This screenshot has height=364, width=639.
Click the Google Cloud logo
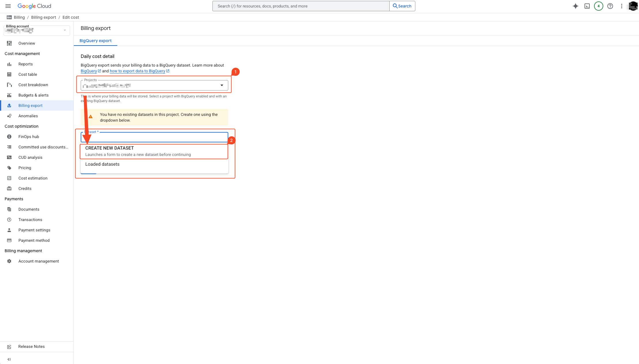34,6
